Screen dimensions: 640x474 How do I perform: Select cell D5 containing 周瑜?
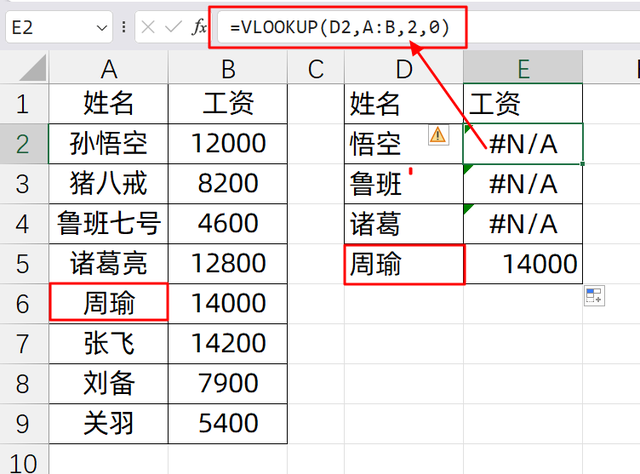pos(404,265)
